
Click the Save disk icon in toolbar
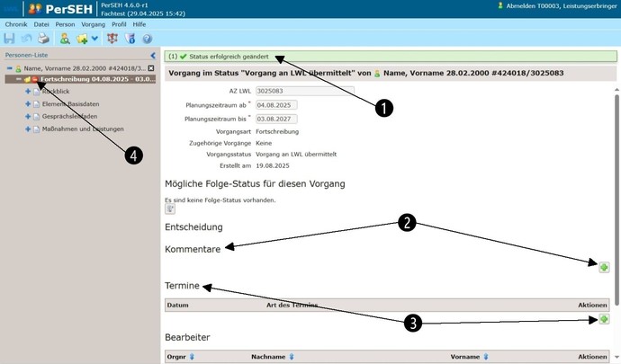pyautogui.click(x=9, y=39)
